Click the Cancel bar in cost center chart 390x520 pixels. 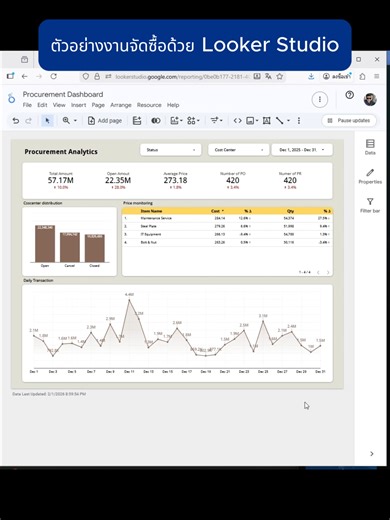coord(70,247)
